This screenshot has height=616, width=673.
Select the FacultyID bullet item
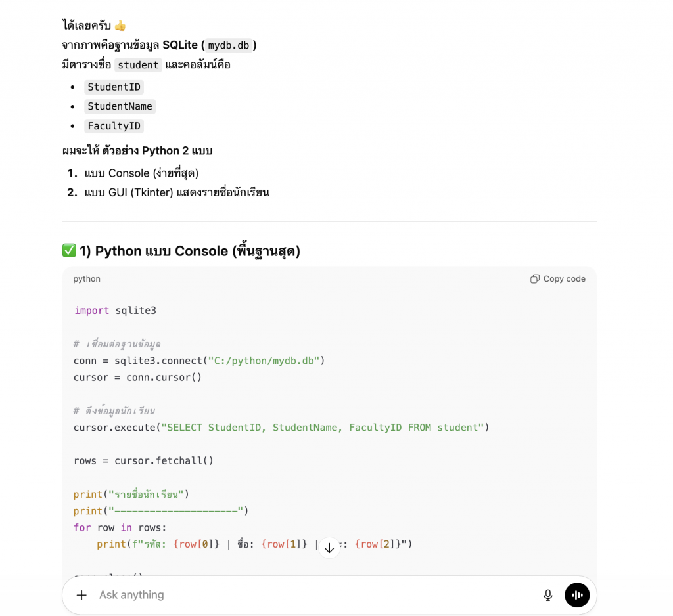pyautogui.click(x=114, y=126)
